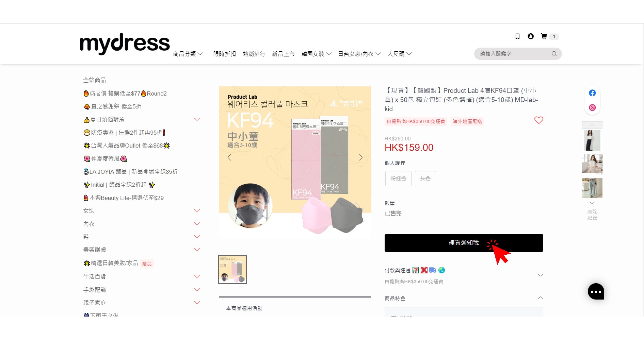Expand the 親子家庭 sidebar category
This screenshot has width=644, height=340.
197,303
